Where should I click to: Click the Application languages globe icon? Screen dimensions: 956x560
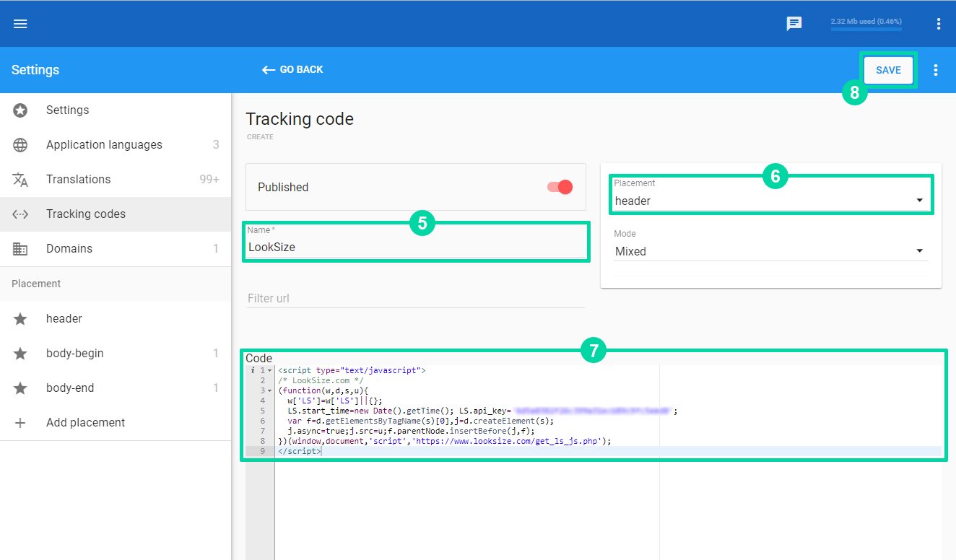click(x=20, y=145)
